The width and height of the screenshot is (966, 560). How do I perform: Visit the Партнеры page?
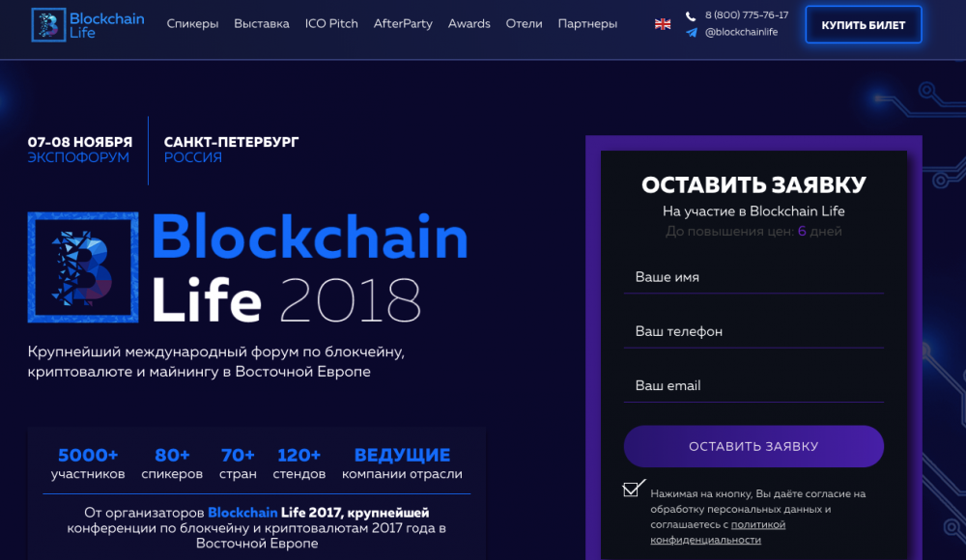coord(587,24)
